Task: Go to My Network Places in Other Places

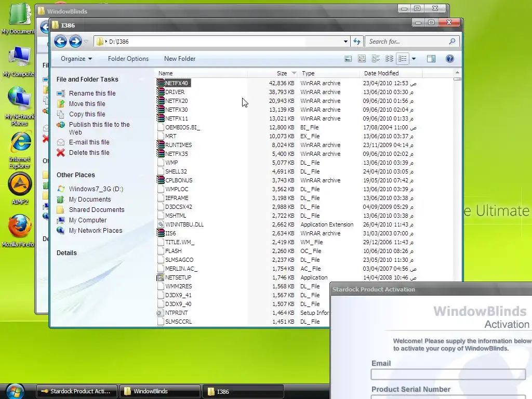Action: point(96,231)
